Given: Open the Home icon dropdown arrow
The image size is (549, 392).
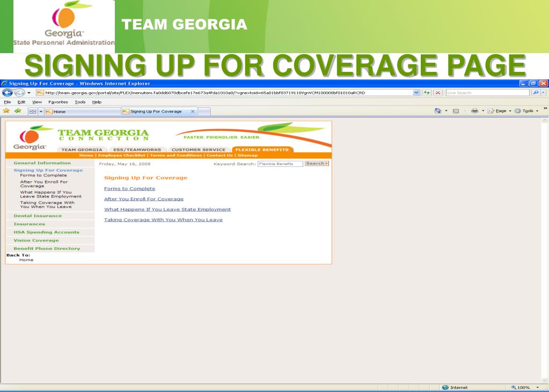Looking at the screenshot, I should click(446, 111).
